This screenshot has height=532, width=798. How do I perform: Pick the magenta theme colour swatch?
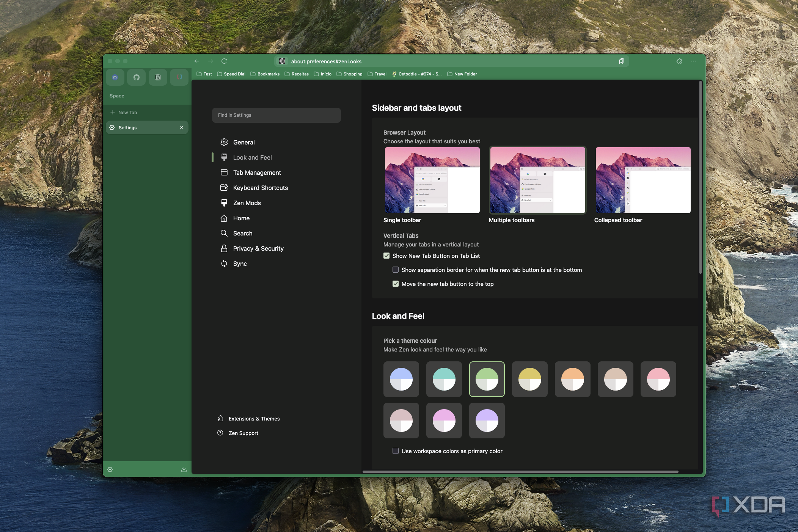pos(444,421)
